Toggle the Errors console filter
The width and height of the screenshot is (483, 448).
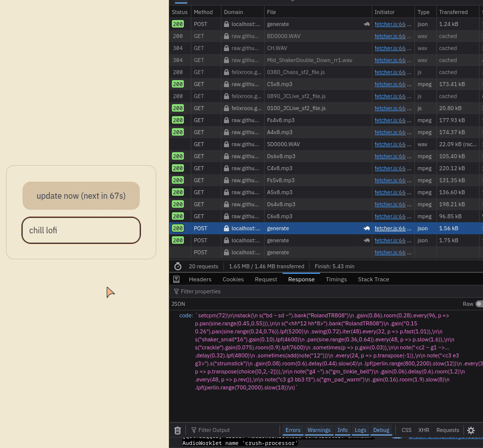click(293, 430)
